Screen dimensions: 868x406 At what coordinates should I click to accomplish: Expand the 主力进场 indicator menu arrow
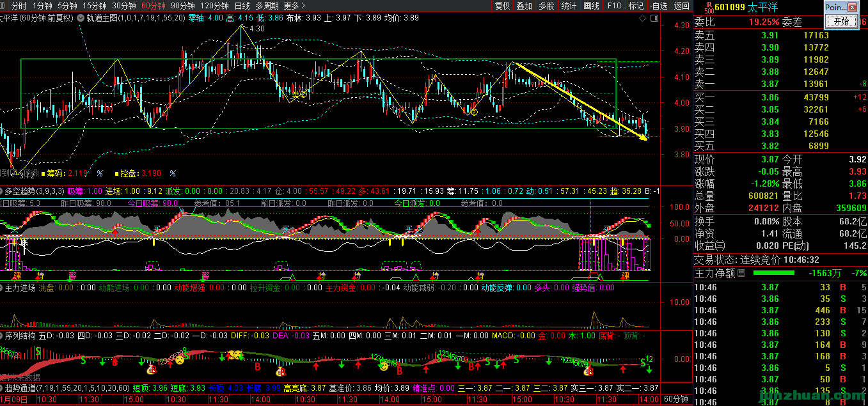click(x=2, y=288)
